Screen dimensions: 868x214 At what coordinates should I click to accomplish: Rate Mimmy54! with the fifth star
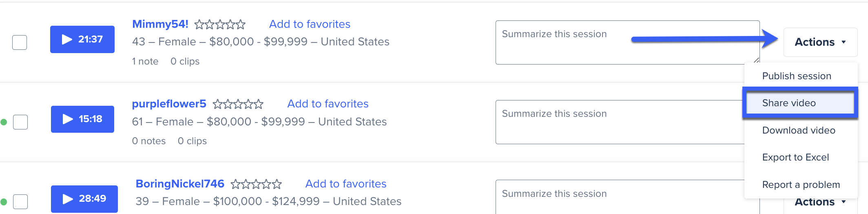pos(241,25)
